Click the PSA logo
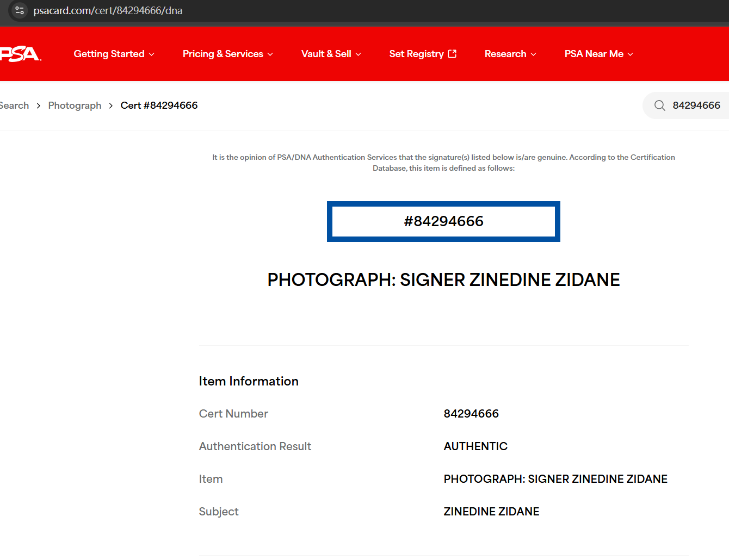The image size is (729, 560). [20, 54]
